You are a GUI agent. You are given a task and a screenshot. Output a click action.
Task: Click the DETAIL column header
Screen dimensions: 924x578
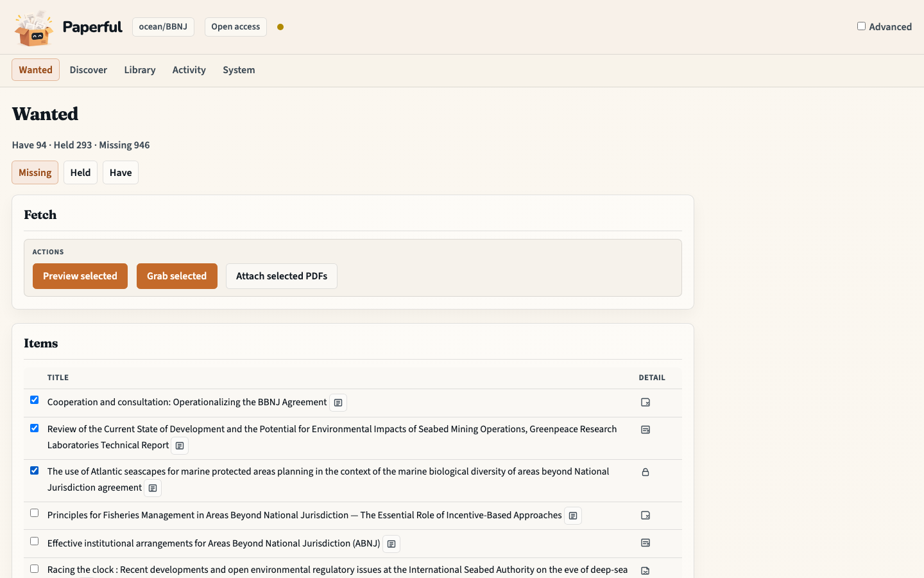[x=652, y=378]
